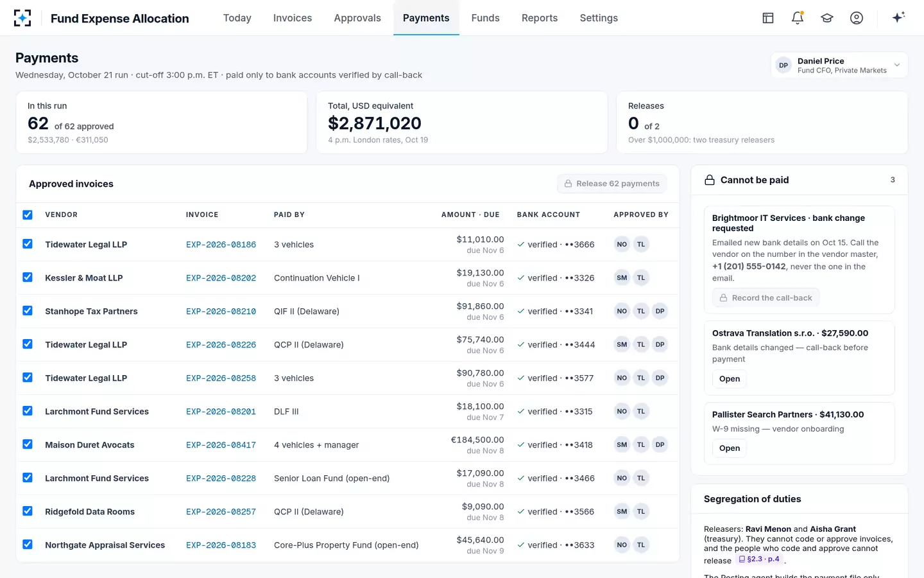Click phone number +1 (201) 555-0142
Screen dimensions: 924x578
click(749, 267)
